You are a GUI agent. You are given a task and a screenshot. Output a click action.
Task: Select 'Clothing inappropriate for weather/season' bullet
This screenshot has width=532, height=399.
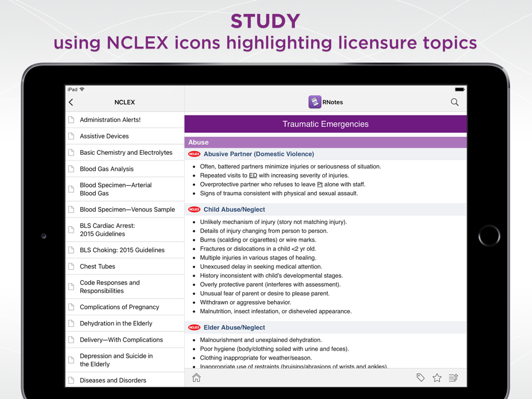pyautogui.click(x=256, y=358)
